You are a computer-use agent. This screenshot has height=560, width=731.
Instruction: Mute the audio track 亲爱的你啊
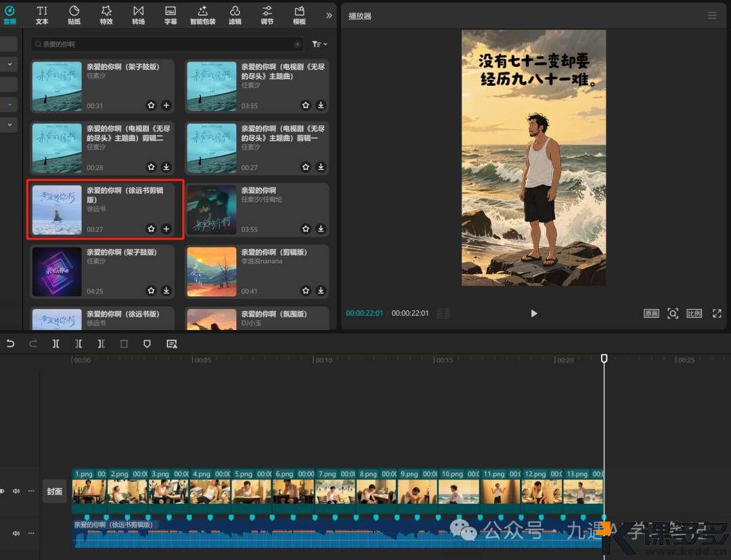(16, 533)
